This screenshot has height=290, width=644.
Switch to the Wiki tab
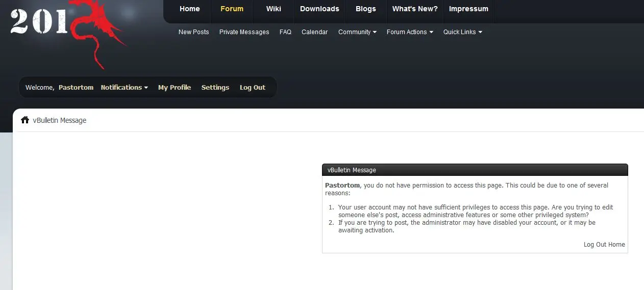pyautogui.click(x=274, y=9)
